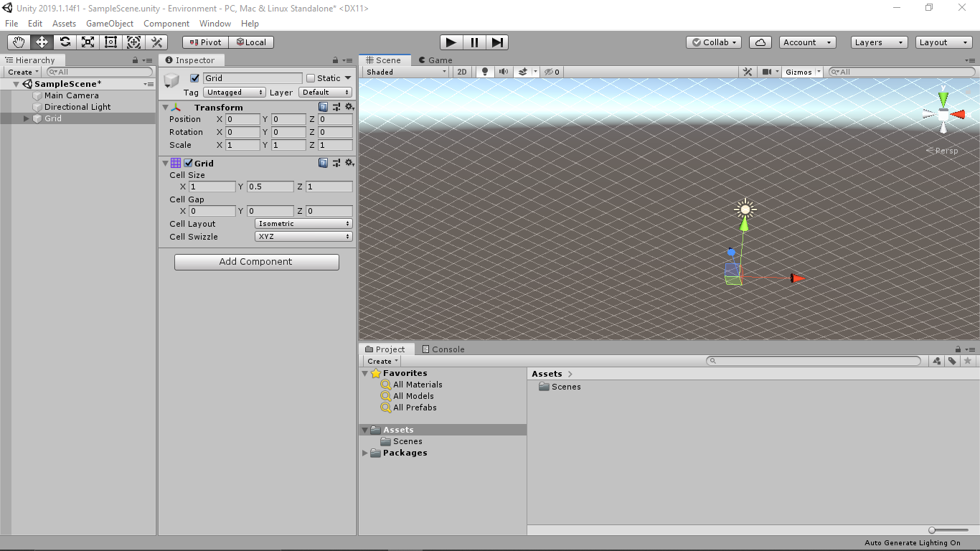The height and width of the screenshot is (551, 980).
Task: Lock the Project panel
Action: pos(958,349)
